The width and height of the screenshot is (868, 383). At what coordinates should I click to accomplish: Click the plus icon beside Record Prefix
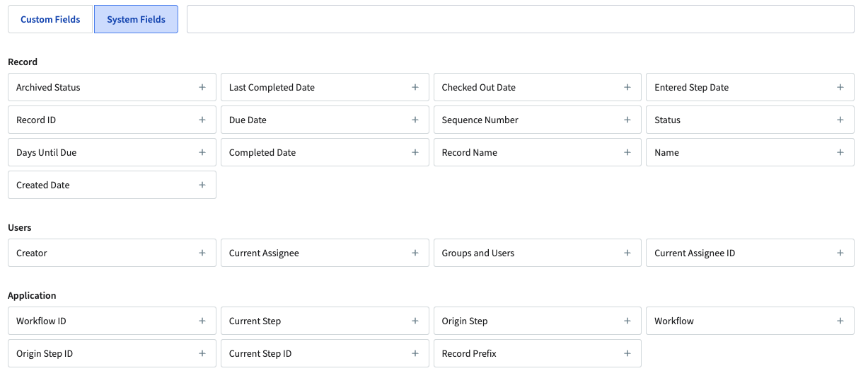click(627, 353)
